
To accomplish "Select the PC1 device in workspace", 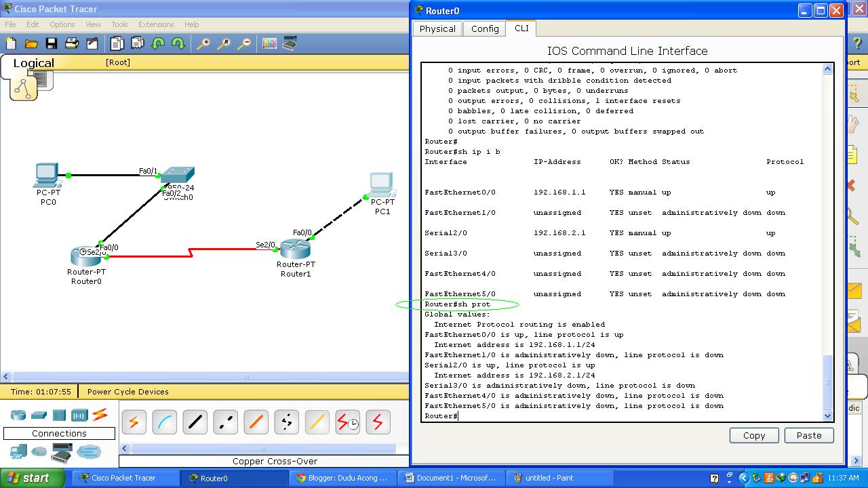I will point(382,184).
